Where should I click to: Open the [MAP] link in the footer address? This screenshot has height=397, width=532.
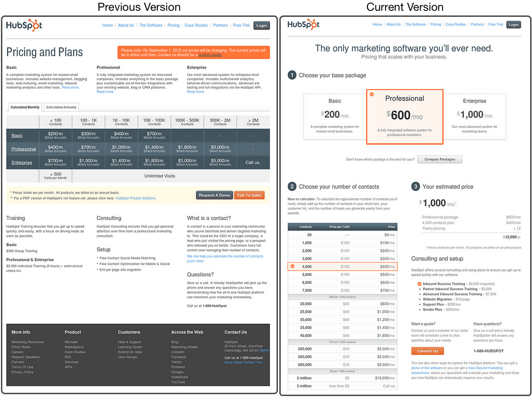tap(264, 351)
